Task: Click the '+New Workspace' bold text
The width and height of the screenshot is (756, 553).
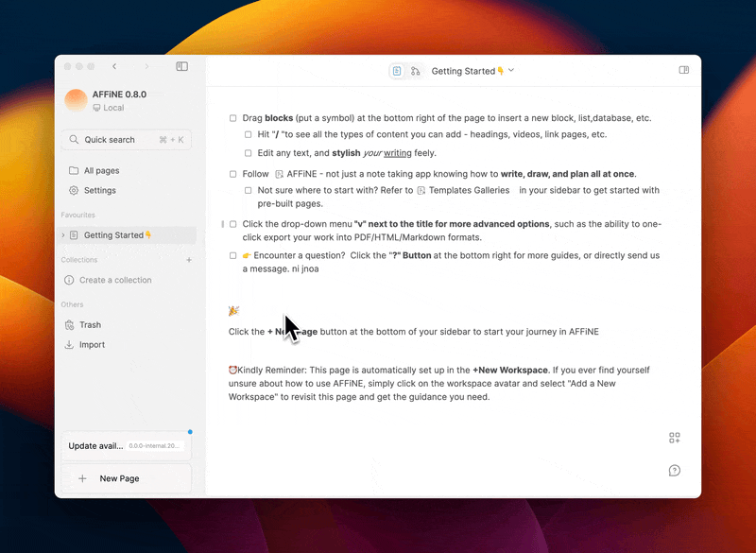Action: (510, 371)
